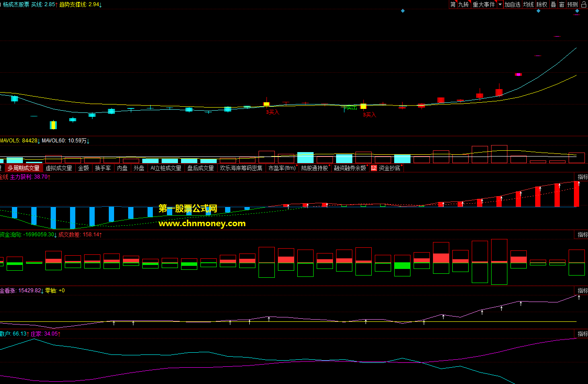588x384 pixels.
Task: Open the 欢乐海岸筹码密集 tab
Action: coord(241,168)
